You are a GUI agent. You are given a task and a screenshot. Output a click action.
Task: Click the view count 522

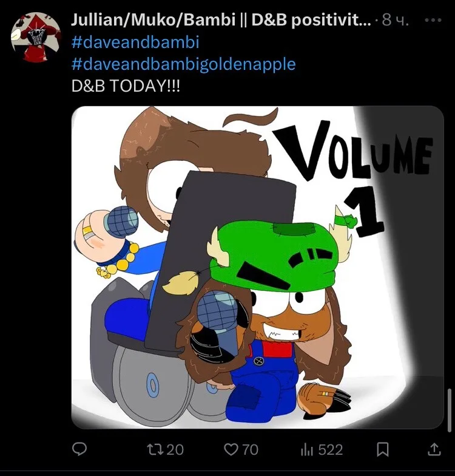pos(330,450)
